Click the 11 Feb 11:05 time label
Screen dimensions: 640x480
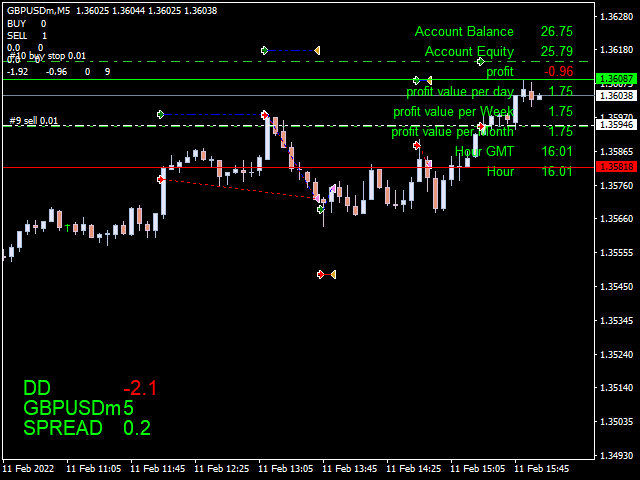[x=93, y=469]
